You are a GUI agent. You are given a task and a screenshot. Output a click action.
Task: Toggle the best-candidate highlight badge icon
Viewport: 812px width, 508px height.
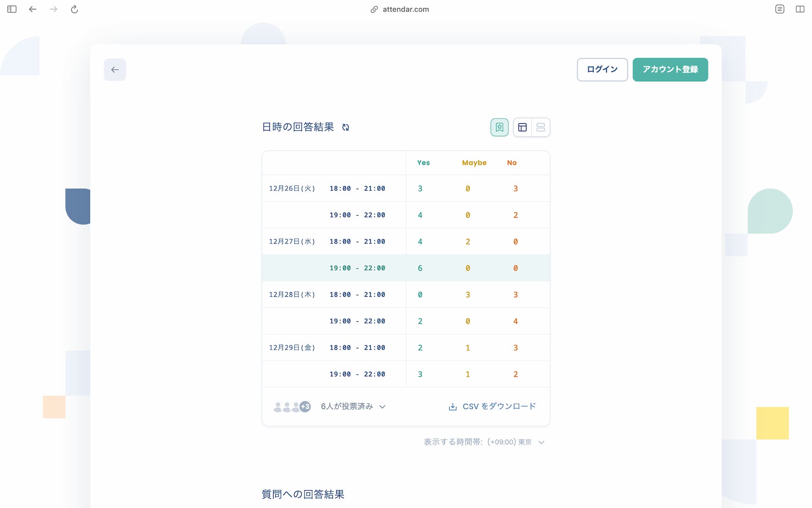[499, 127]
